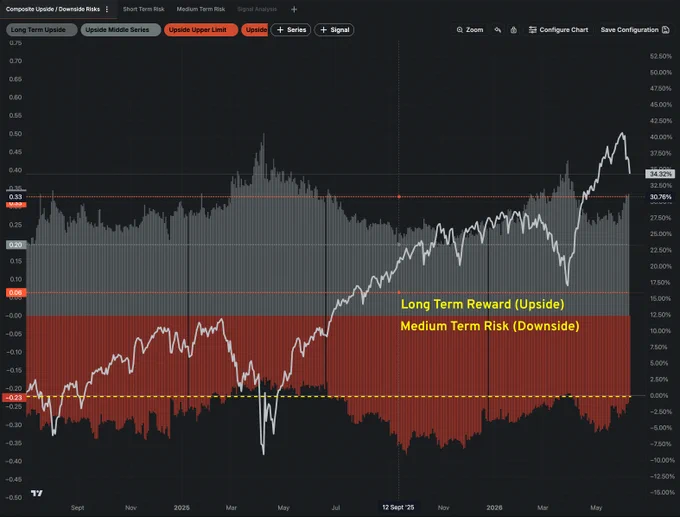Toggle the partially hidden Upside series pill
680x517 pixels.
tap(255, 30)
